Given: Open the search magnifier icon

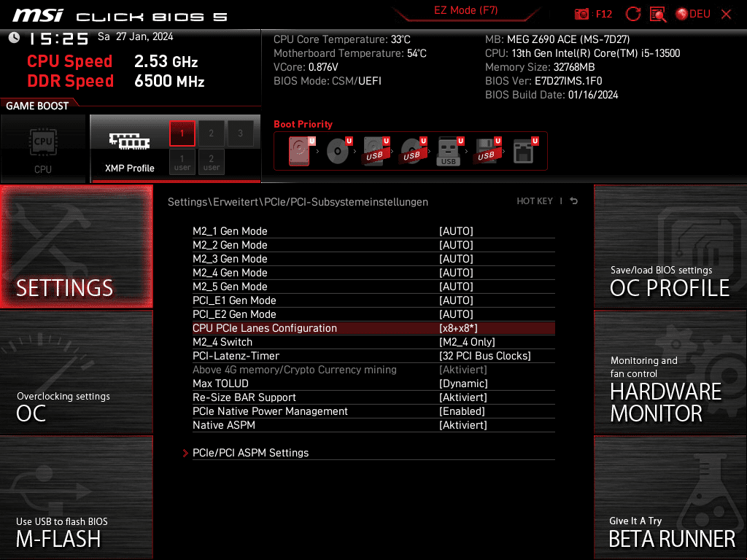Looking at the screenshot, I should click(658, 15).
